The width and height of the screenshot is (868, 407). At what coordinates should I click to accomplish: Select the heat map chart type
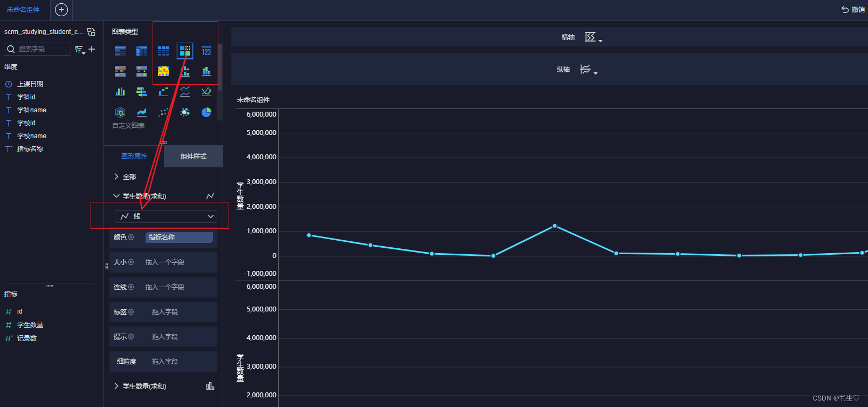pos(163,71)
